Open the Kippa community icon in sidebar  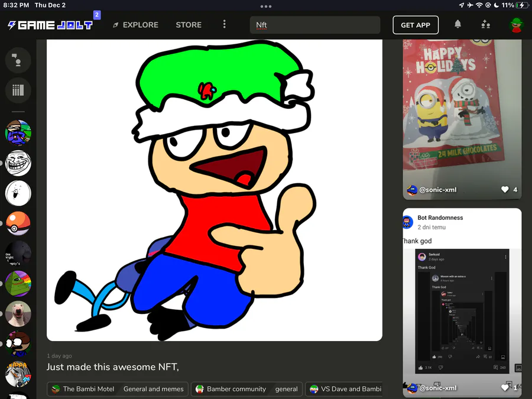click(x=18, y=374)
